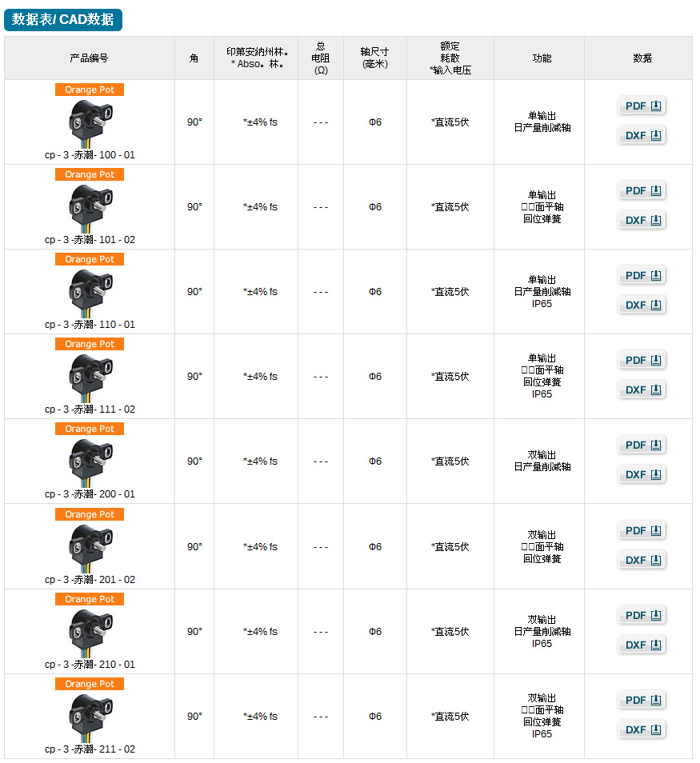
Task: Download PDF for cp-3 201-02
Action: point(642,531)
